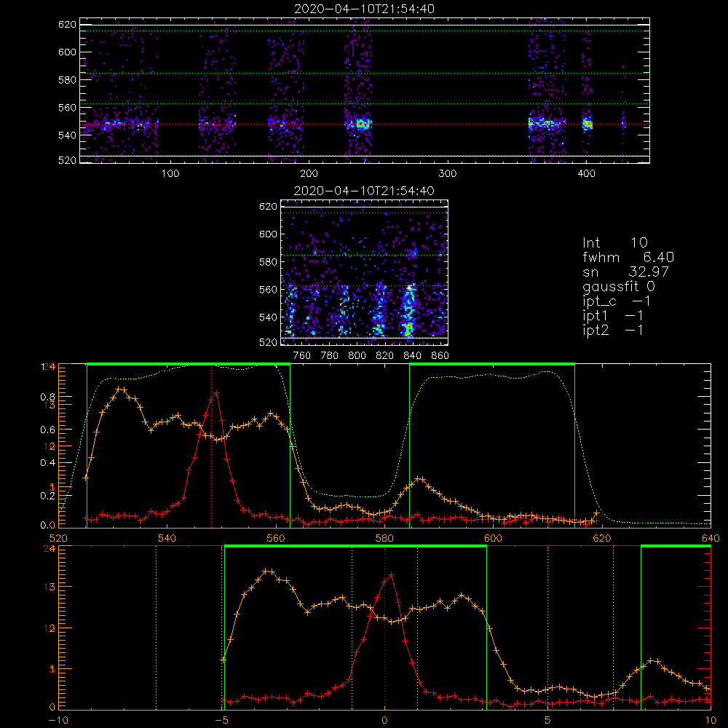Click the '780' tick label under the small spectrogram
The image size is (728, 728).
coord(330,356)
